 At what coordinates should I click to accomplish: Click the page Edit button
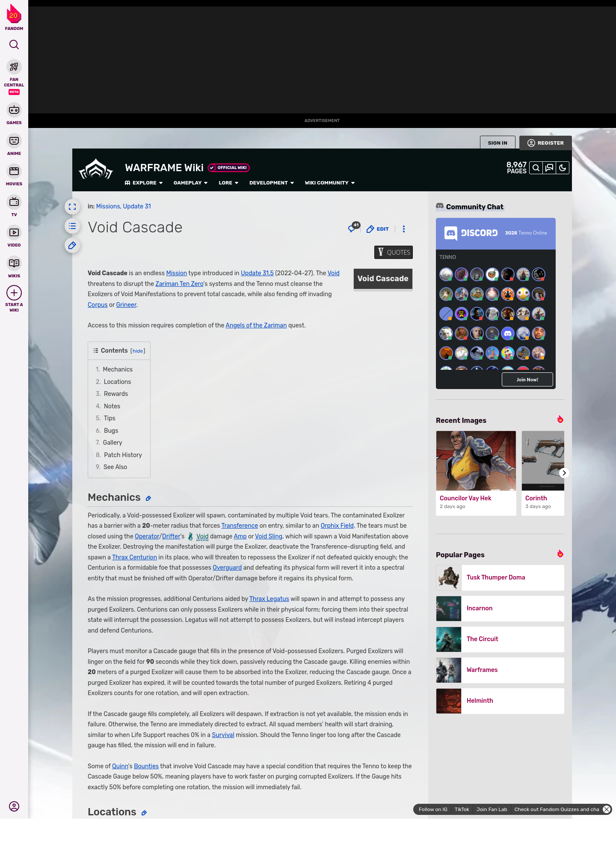point(378,229)
